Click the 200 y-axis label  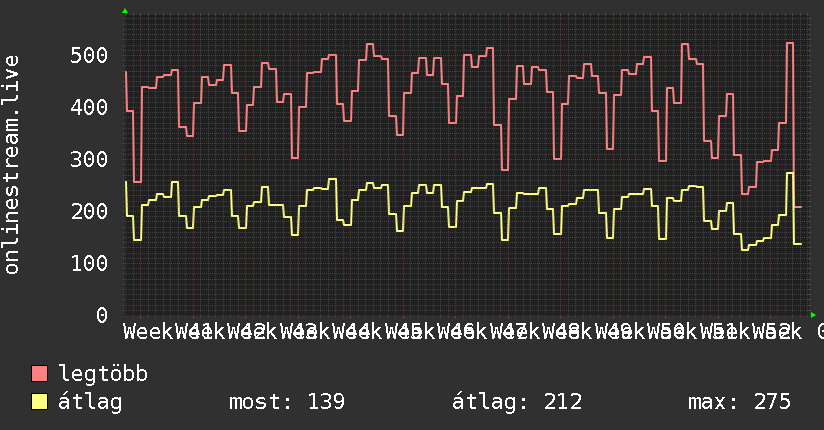point(89,211)
